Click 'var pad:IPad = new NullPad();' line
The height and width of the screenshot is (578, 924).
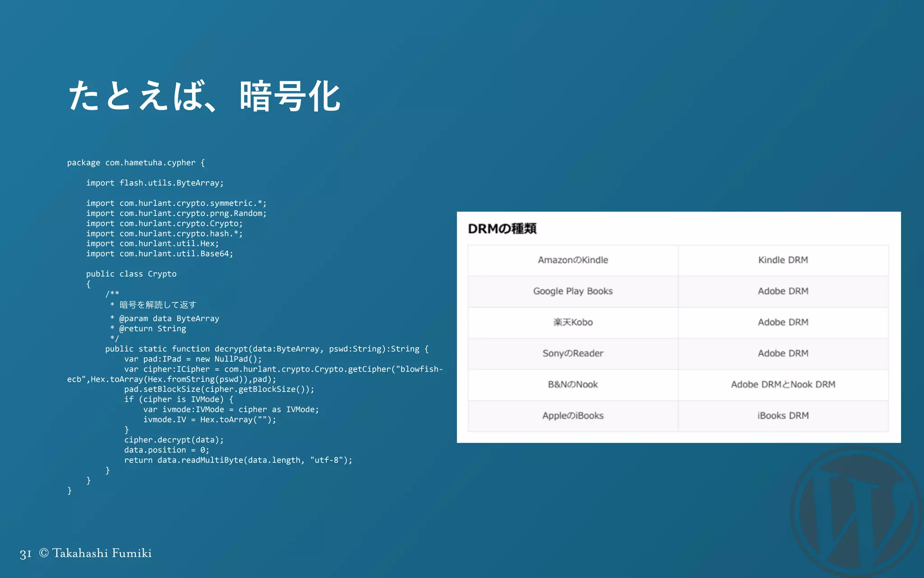pyautogui.click(x=193, y=359)
